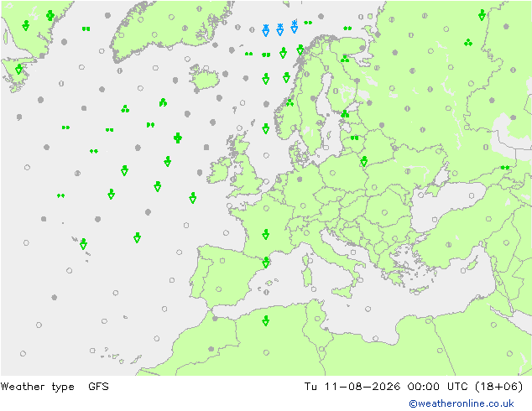
Task: Click the 'Weather type' caption text
Action: (x=37, y=387)
